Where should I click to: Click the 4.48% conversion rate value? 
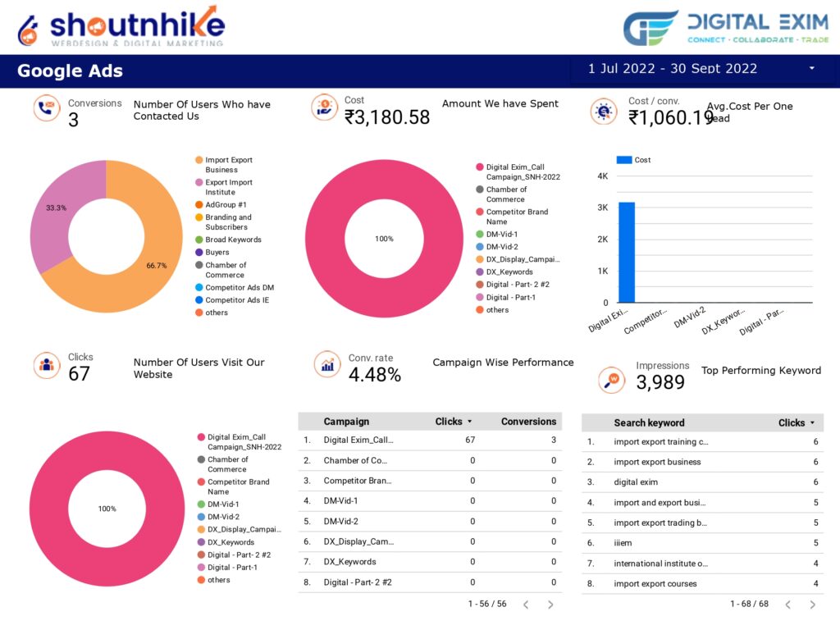click(374, 374)
